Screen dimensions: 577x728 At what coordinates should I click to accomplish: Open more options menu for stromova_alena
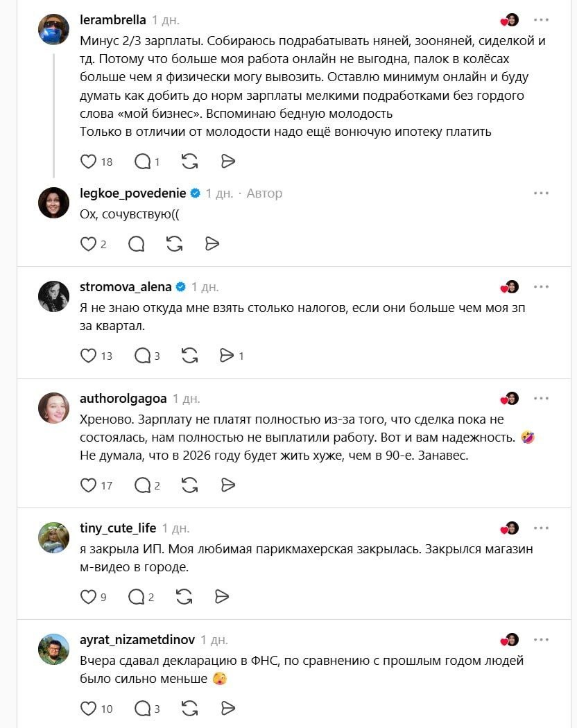(541, 286)
